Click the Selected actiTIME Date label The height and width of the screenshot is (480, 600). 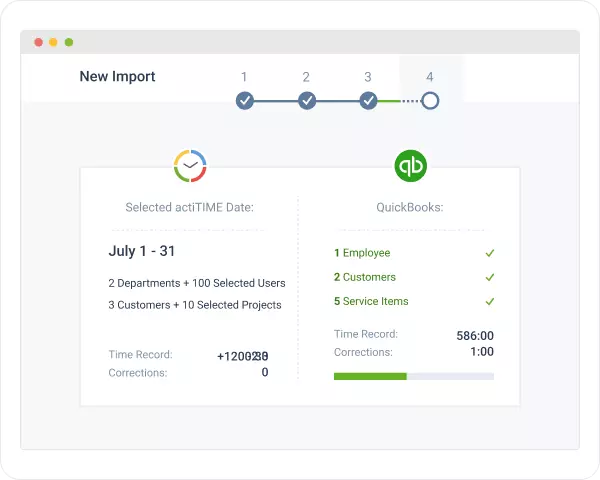tap(189, 207)
